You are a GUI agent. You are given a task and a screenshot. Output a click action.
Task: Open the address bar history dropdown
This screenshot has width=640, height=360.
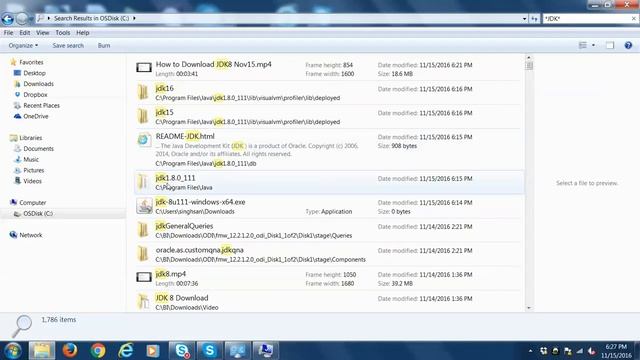click(524, 19)
